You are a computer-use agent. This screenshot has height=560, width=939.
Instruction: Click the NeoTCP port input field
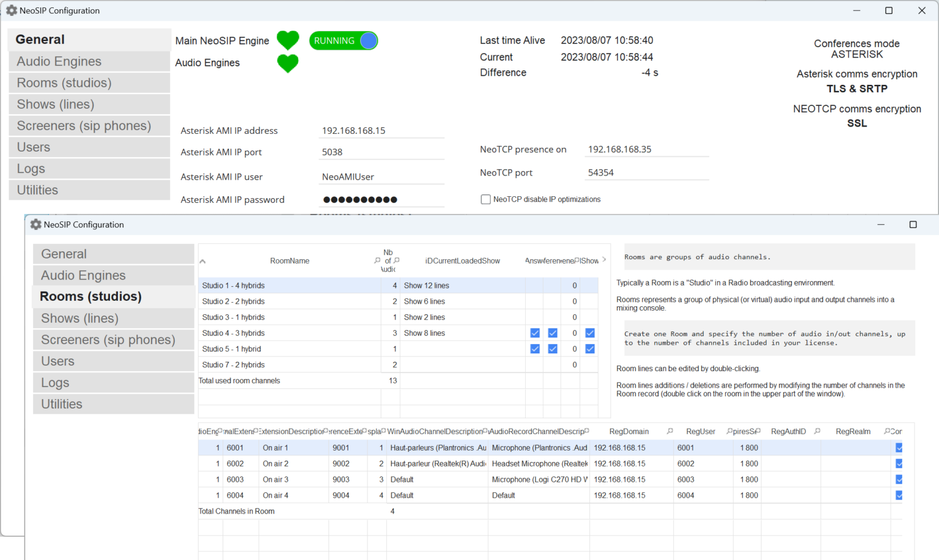tap(647, 172)
